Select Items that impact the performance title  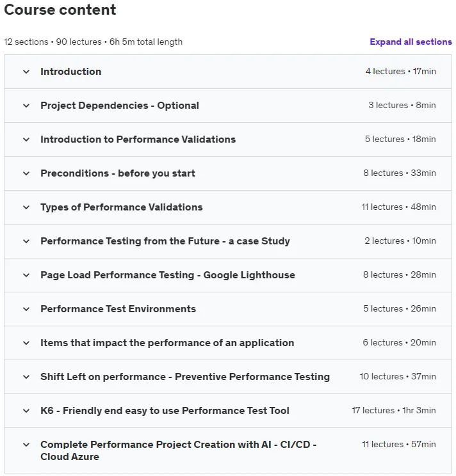(167, 343)
